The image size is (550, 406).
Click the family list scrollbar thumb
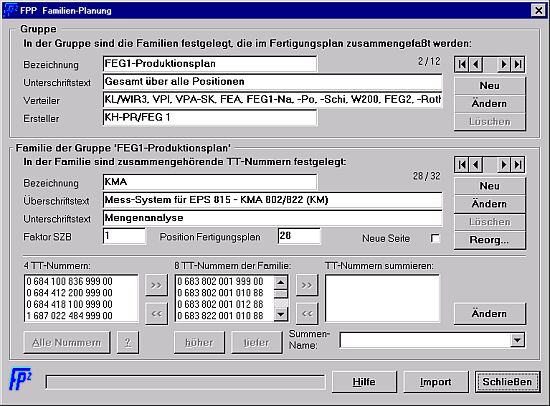pos(281,294)
